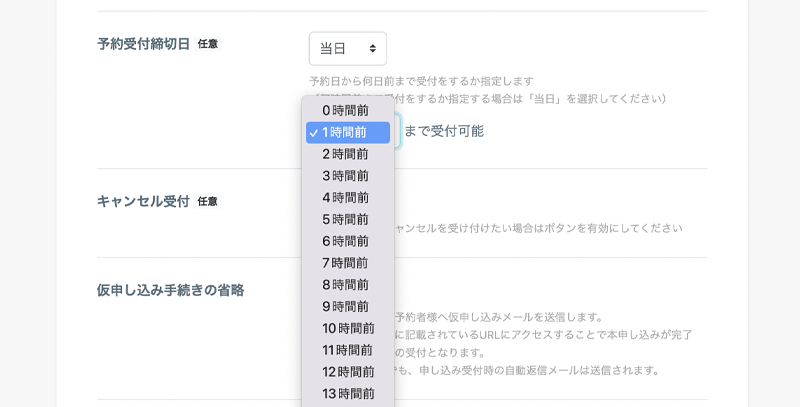
Task: Choose the checked 1時間前 option
Action: (x=346, y=132)
